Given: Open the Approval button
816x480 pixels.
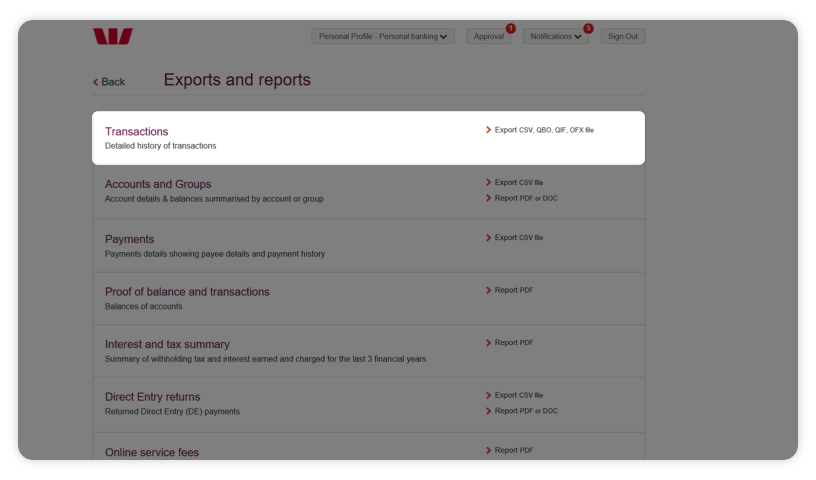Looking at the screenshot, I should click(488, 36).
